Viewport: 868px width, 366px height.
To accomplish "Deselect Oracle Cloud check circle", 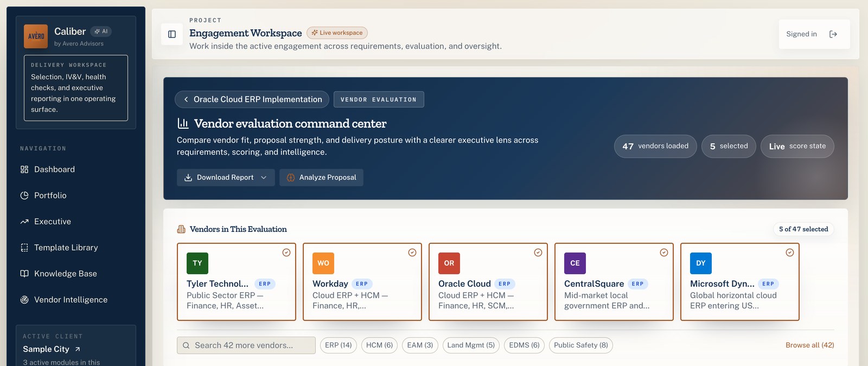I will 538,253.
